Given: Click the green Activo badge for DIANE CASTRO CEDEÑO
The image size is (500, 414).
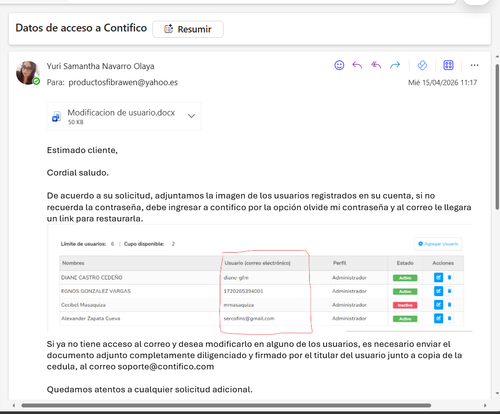Looking at the screenshot, I should [x=405, y=278].
